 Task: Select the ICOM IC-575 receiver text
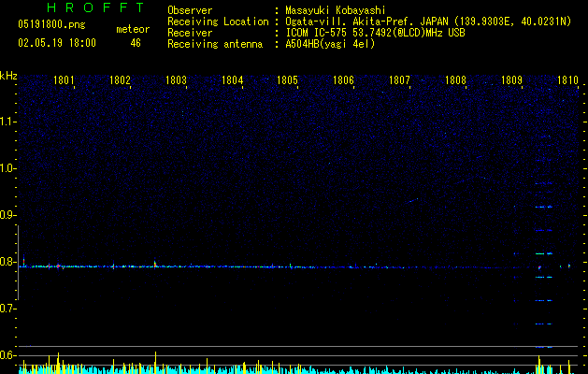[x=375, y=33]
